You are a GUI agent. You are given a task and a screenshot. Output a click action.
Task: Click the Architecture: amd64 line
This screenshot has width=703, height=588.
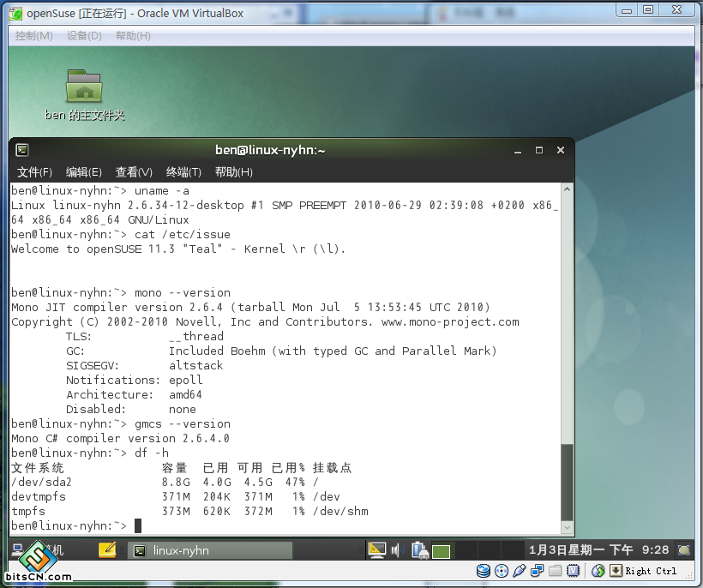pos(134,395)
